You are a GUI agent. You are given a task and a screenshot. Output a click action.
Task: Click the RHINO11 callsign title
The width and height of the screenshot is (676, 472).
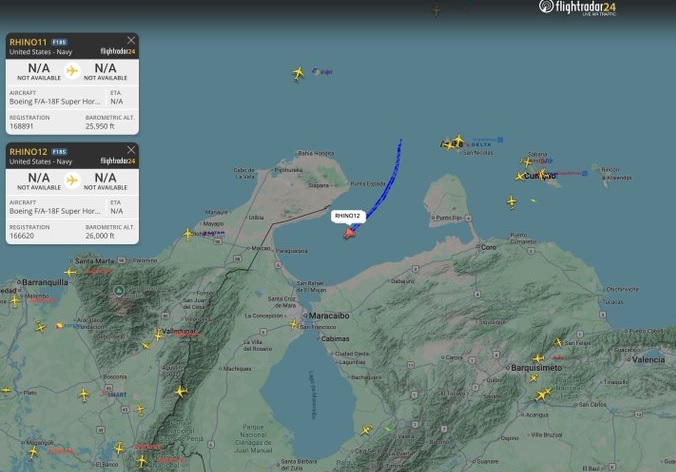(x=27, y=42)
